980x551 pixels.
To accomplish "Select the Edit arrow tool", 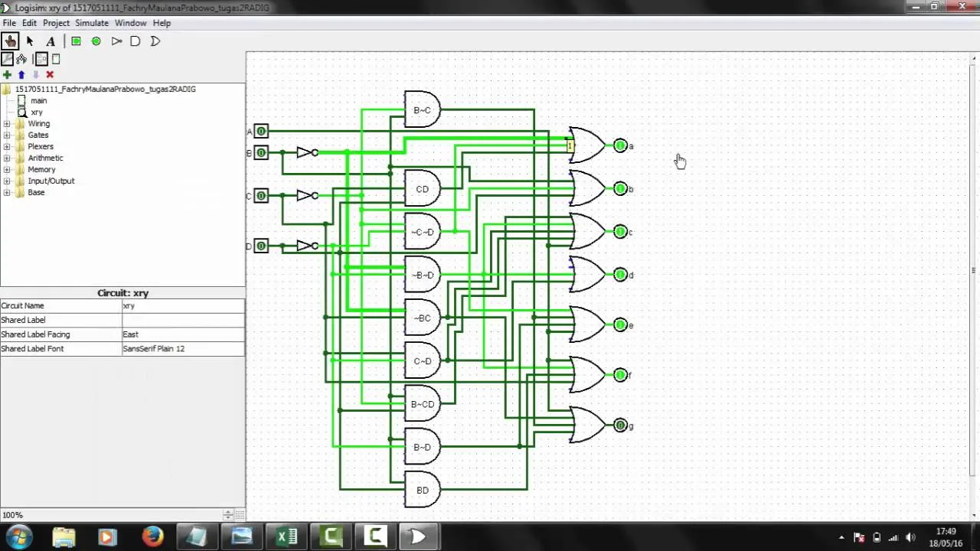I will 30,41.
